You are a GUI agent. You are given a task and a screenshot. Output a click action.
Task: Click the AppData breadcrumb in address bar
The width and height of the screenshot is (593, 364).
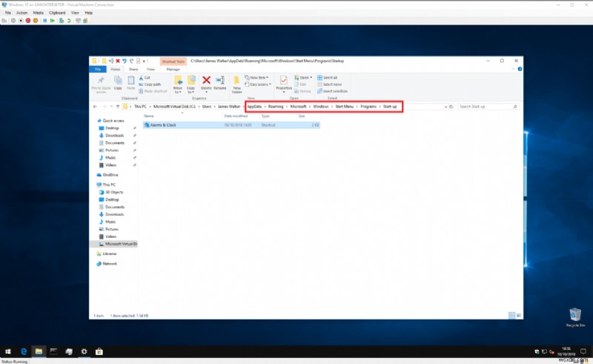pos(254,107)
